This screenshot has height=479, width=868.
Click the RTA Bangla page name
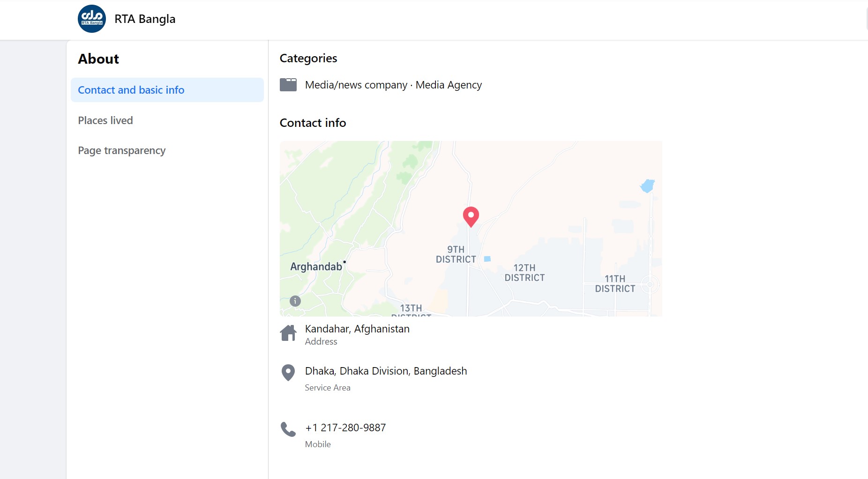pyautogui.click(x=145, y=19)
